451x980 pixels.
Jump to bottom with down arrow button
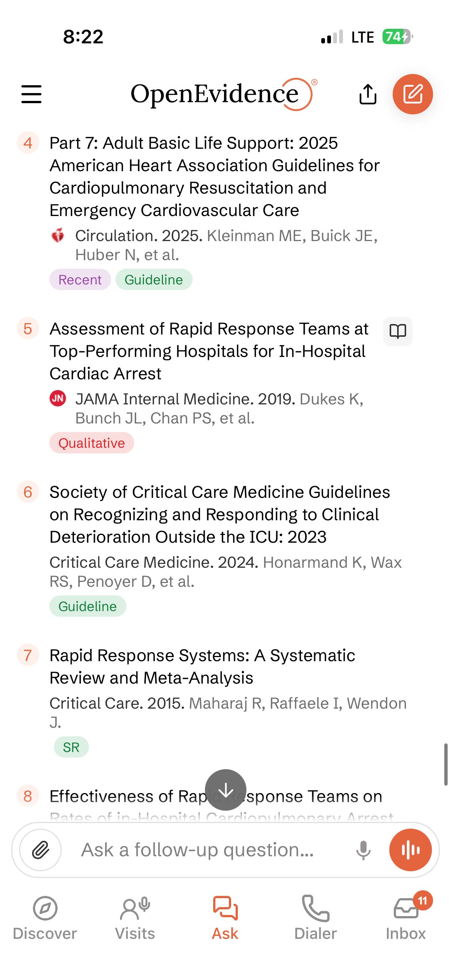[226, 790]
